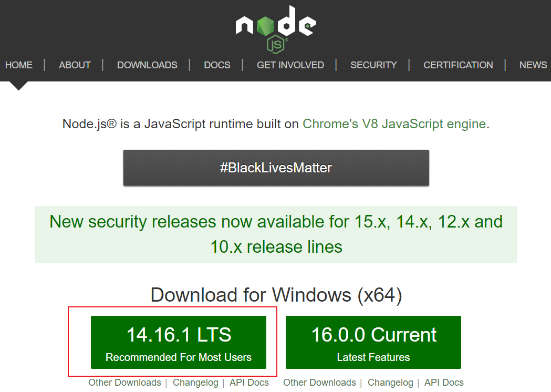The image size is (551, 392).
Task: Download the 16.0.0 Current version
Action: pyautogui.click(x=373, y=342)
